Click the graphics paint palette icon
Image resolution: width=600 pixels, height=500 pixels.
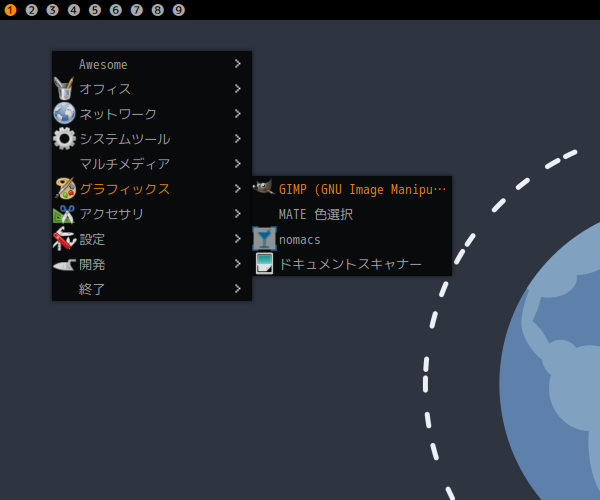(x=65, y=188)
